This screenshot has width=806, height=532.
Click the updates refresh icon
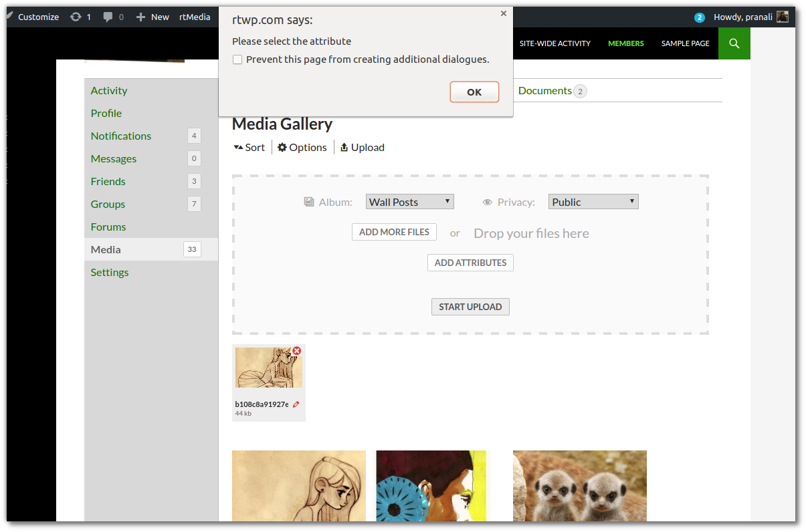point(80,17)
